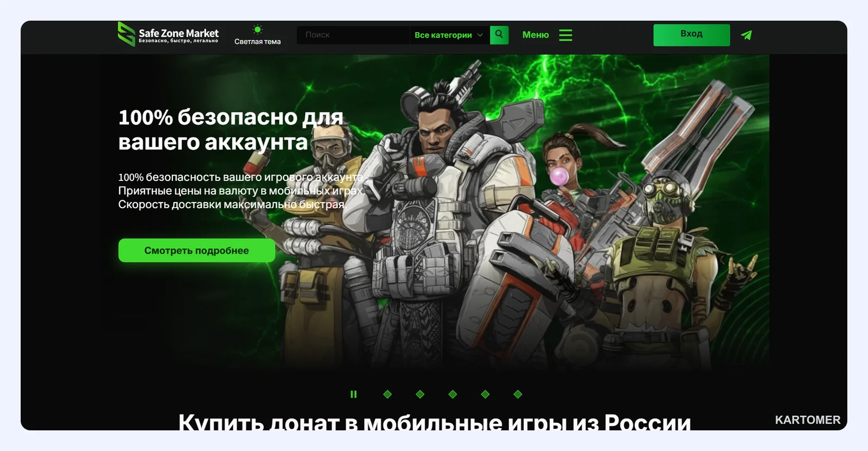Focus the Поиск search field

click(353, 35)
